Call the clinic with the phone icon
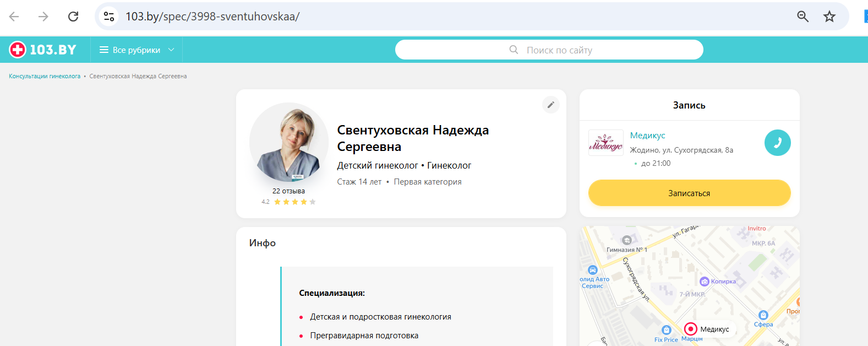868x346 pixels. coord(778,143)
